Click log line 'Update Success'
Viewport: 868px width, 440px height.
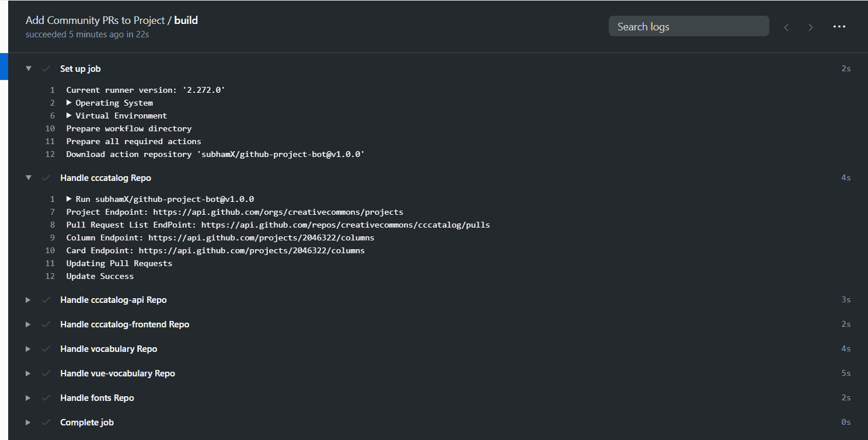100,276
